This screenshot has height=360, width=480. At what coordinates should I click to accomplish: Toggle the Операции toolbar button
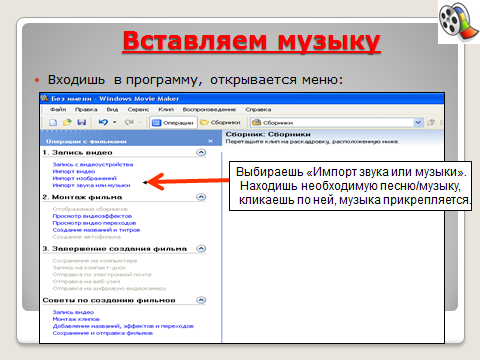(173, 123)
